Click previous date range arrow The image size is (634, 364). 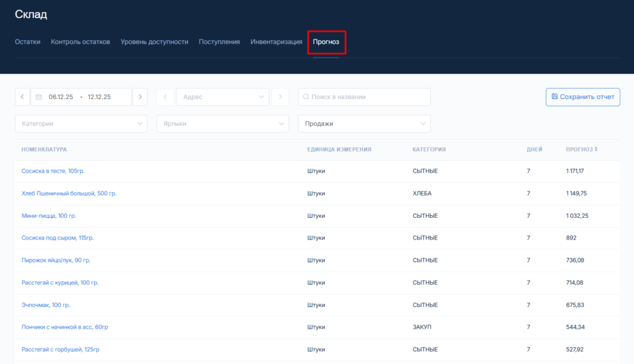pyautogui.click(x=22, y=97)
